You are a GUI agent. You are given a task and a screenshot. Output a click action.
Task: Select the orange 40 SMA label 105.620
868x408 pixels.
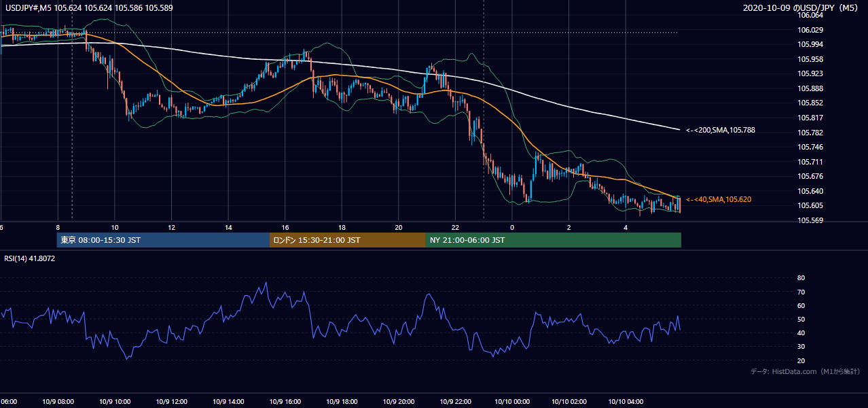[719, 199]
